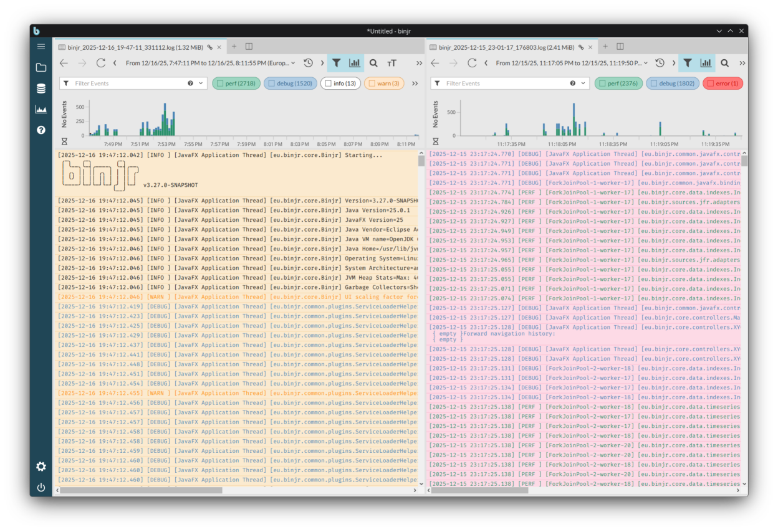Add a new tab in the right pane
Viewport: 778px width, 532px height.
605,46
